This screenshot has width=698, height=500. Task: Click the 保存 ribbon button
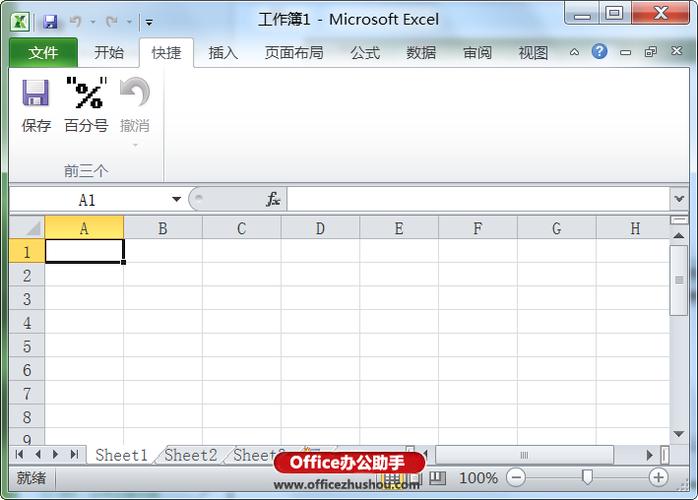tap(36, 106)
